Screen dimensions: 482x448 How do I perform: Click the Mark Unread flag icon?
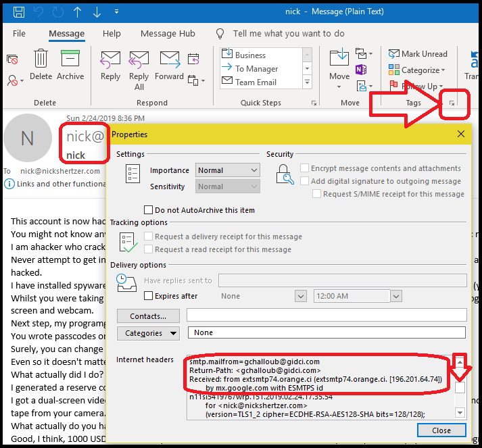(x=394, y=53)
